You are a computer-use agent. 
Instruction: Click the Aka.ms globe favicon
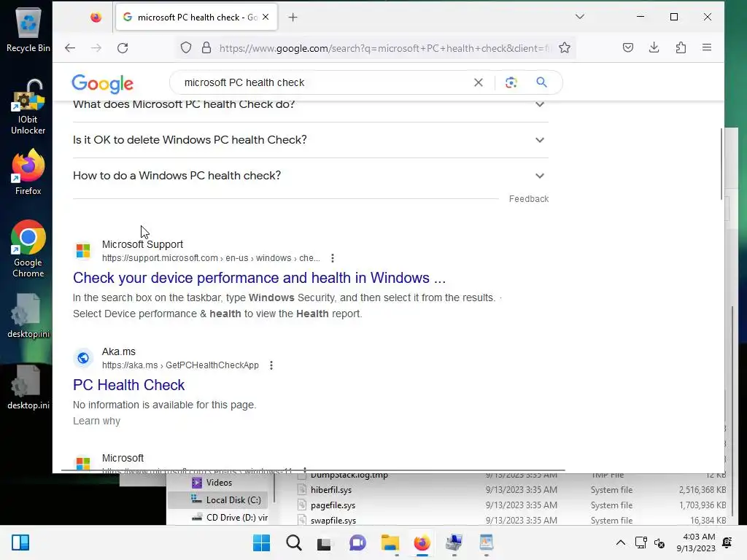click(83, 358)
